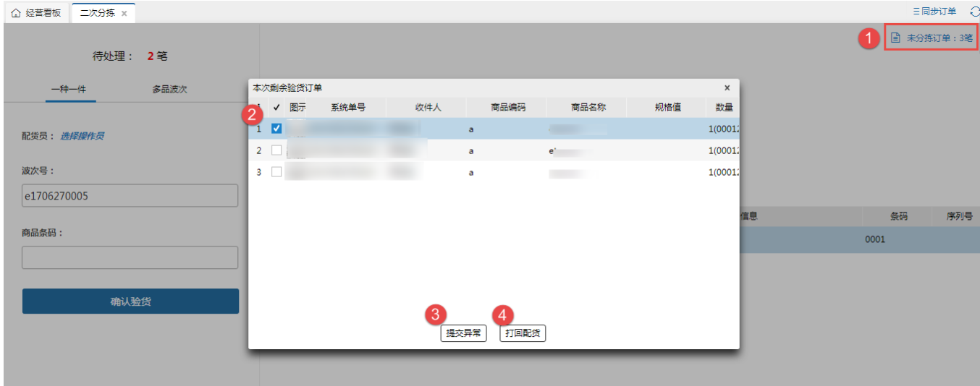
Task: Check the checkbox in row 3
Action: pos(276,172)
